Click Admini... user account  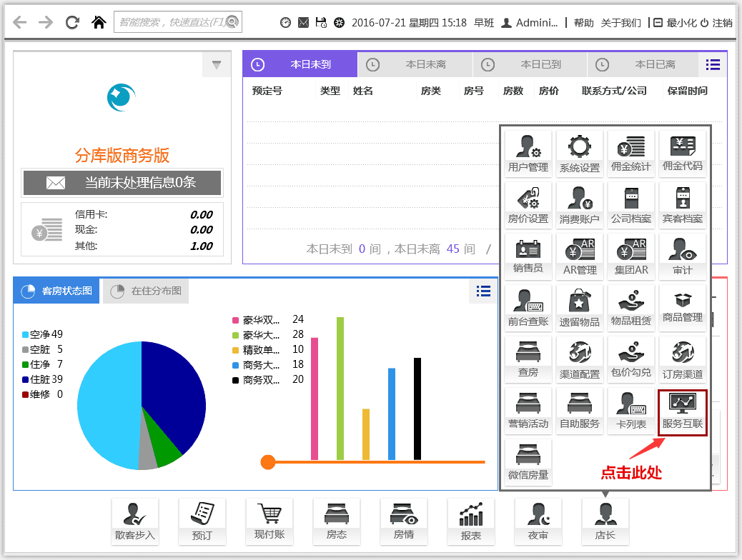pyautogui.click(x=530, y=23)
